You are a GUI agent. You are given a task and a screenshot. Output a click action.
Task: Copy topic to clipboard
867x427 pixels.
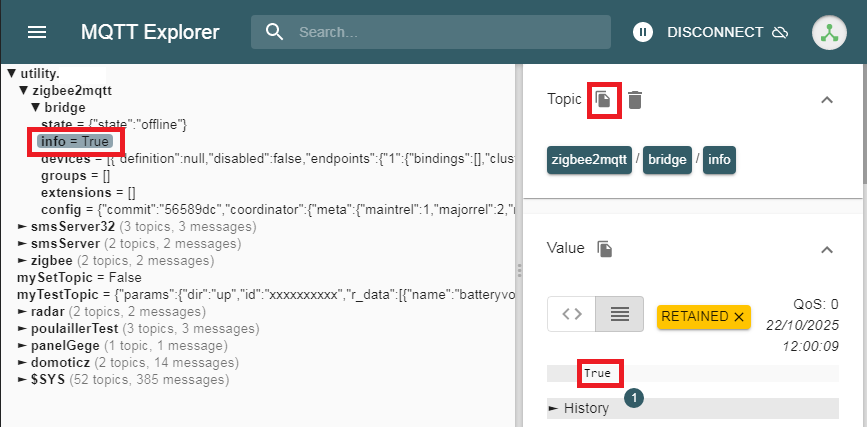pyautogui.click(x=603, y=99)
